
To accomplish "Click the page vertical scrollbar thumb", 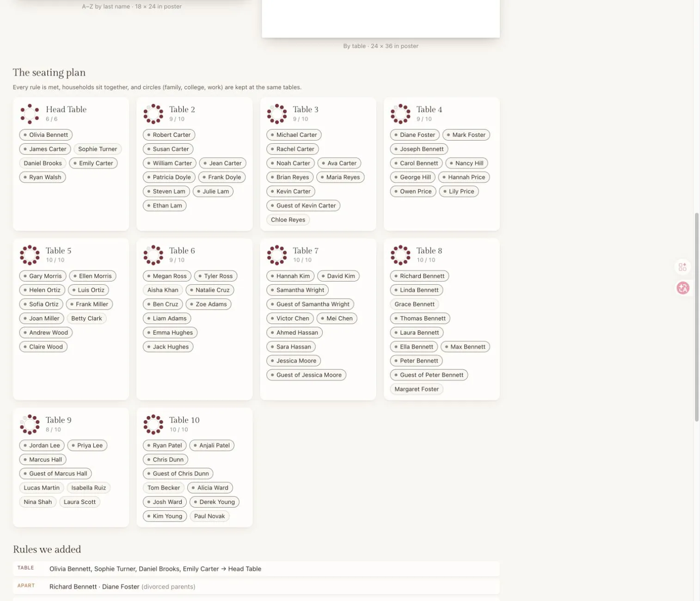I will pyautogui.click(x=697, y=317).
